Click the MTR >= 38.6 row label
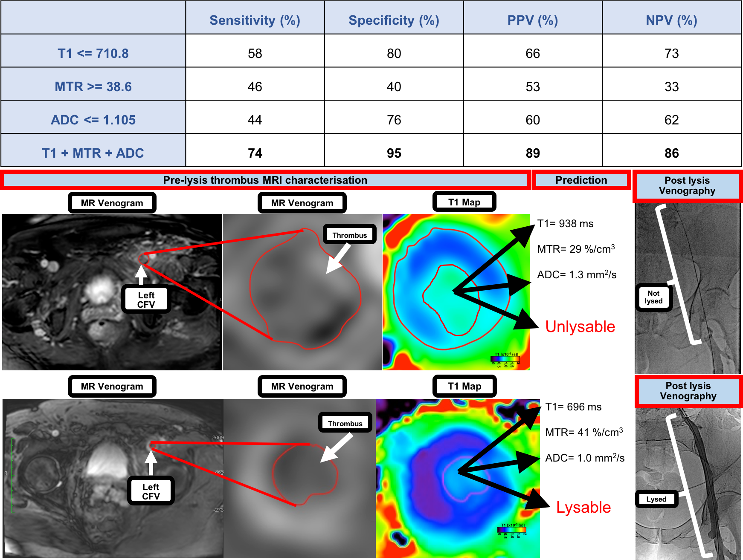743x560 pixels. [x=93, y=87]
